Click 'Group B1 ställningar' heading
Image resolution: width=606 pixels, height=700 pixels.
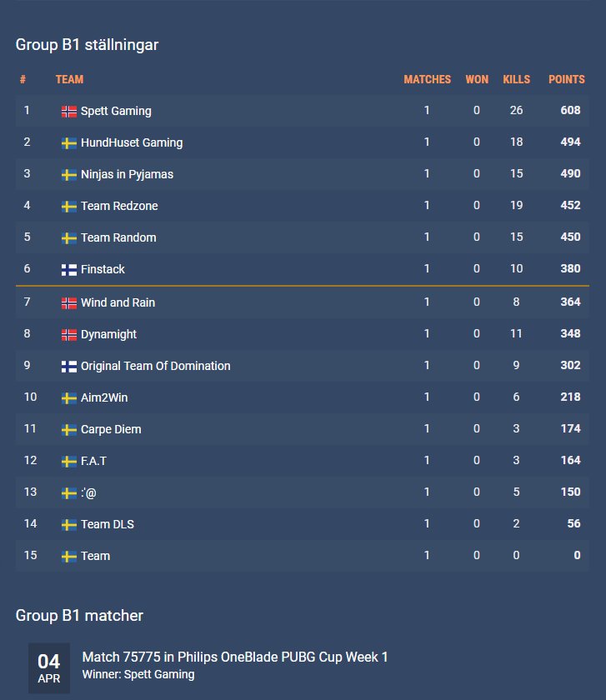point(87,45)
